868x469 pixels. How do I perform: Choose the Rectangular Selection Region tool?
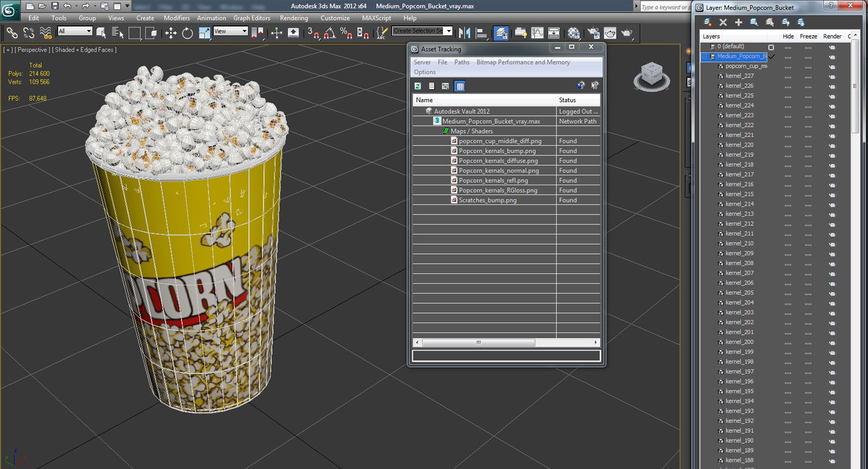coord(134,33)
